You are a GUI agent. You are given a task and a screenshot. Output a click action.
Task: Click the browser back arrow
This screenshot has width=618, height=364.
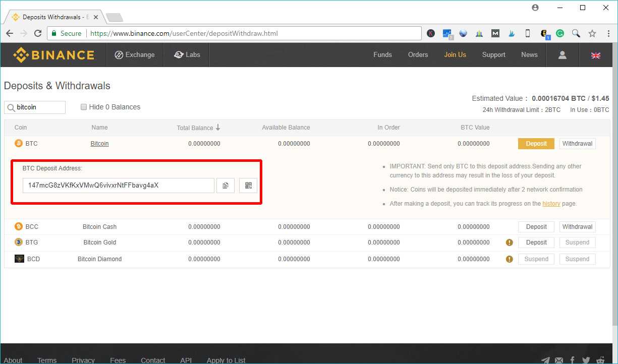10,33
